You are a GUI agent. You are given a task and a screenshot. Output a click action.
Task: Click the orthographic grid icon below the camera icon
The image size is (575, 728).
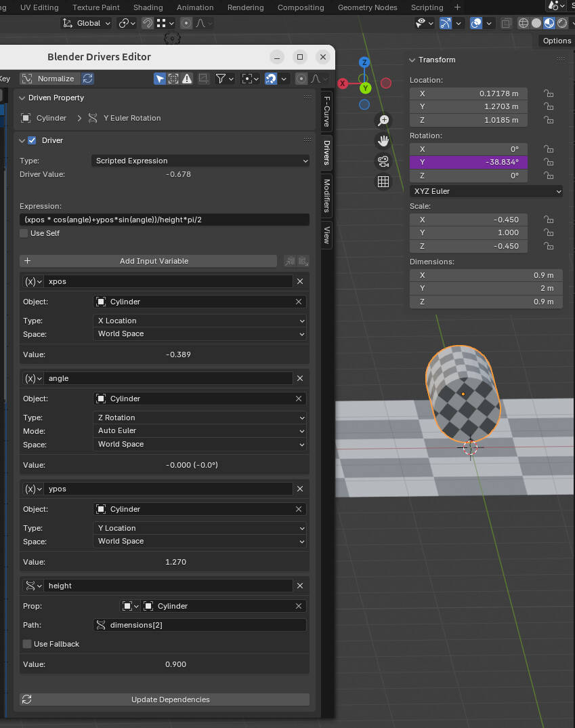click(x=383, y=181)
